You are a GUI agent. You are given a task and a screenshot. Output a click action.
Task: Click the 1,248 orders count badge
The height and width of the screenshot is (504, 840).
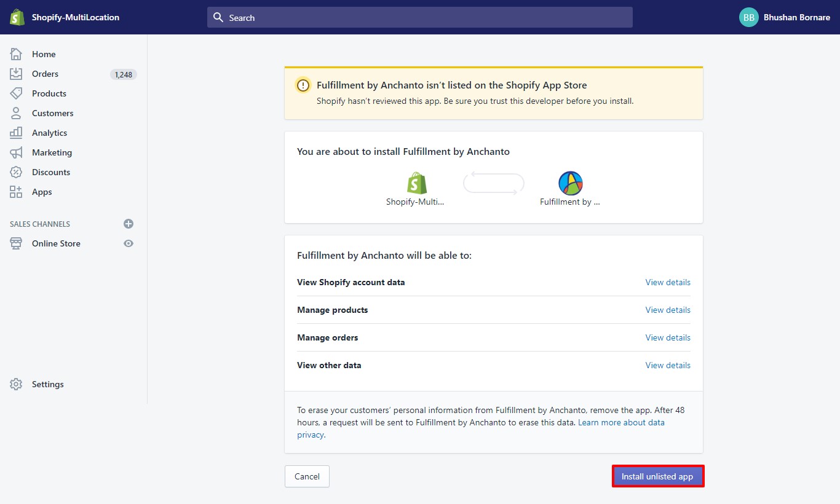[x=124, y=74]
